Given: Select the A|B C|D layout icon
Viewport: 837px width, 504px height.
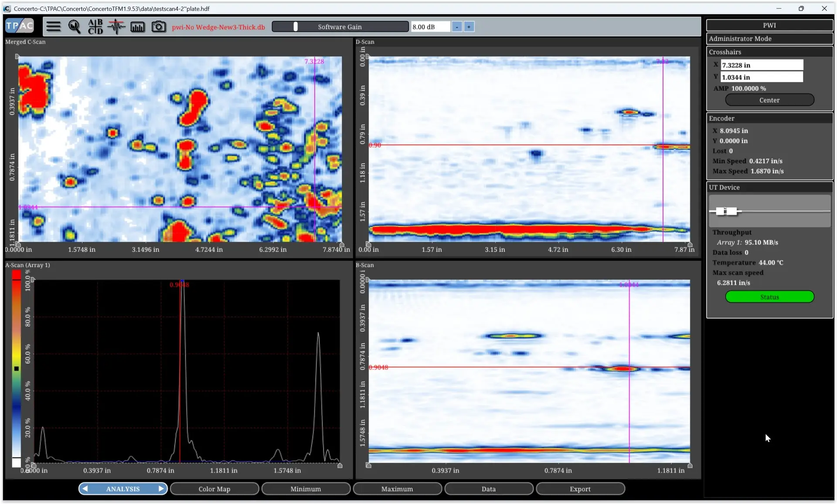Looking at the screenshot, I should pyautogui.click(x=95, y=27).
